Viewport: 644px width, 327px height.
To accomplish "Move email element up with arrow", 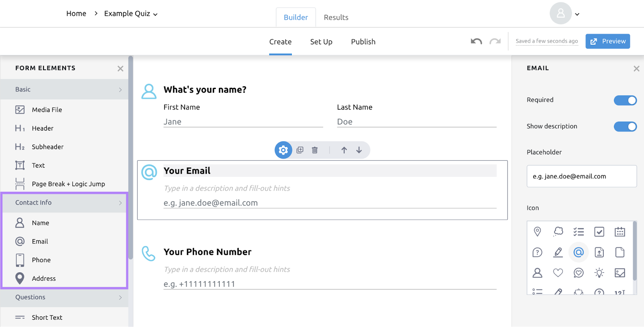I will (344, 150).
